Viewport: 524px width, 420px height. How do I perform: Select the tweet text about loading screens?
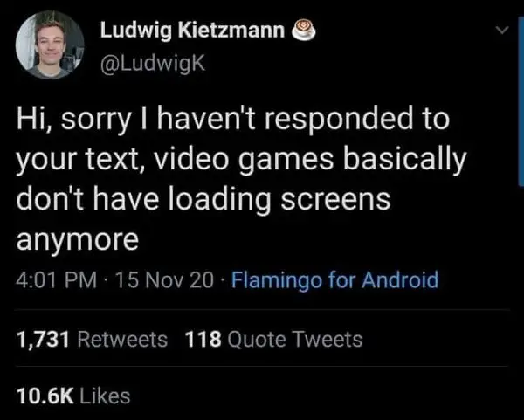click(241, 179)
